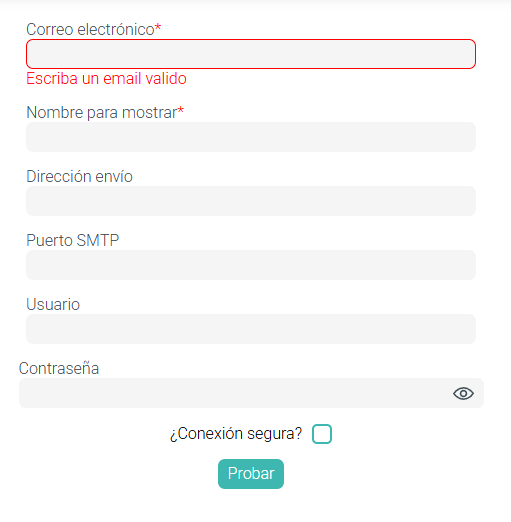Click the red 'Escriba un email valido' message
The image size is (511, 522).
[x=106, y=79]
